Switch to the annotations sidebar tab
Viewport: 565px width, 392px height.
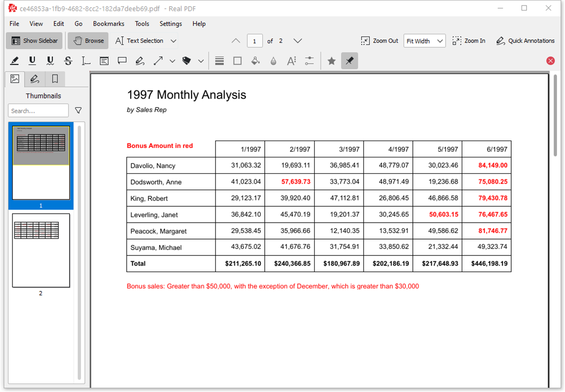(x=34, y=79)
